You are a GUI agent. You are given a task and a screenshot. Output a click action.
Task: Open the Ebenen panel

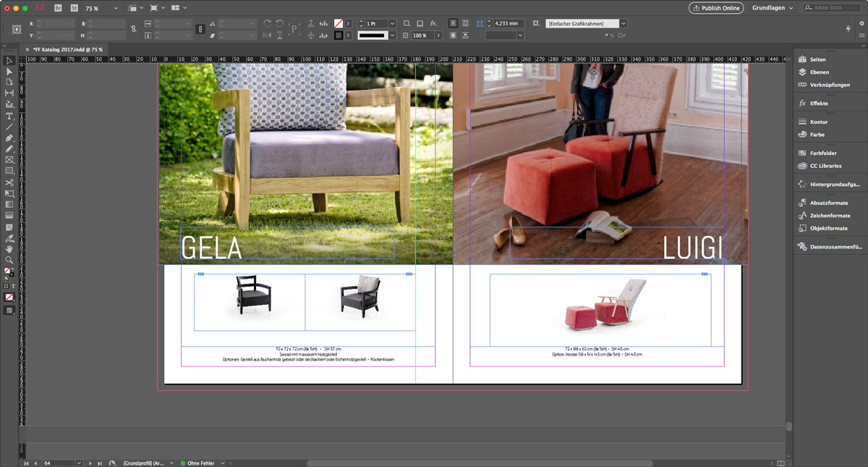(x=820, y=72)
